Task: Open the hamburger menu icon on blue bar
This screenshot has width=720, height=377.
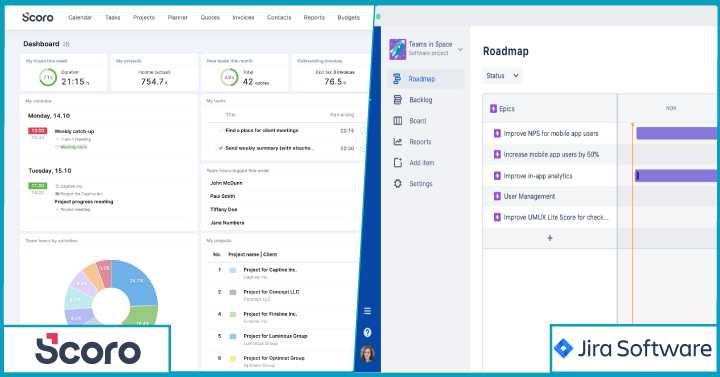Action: pos(367,311)
